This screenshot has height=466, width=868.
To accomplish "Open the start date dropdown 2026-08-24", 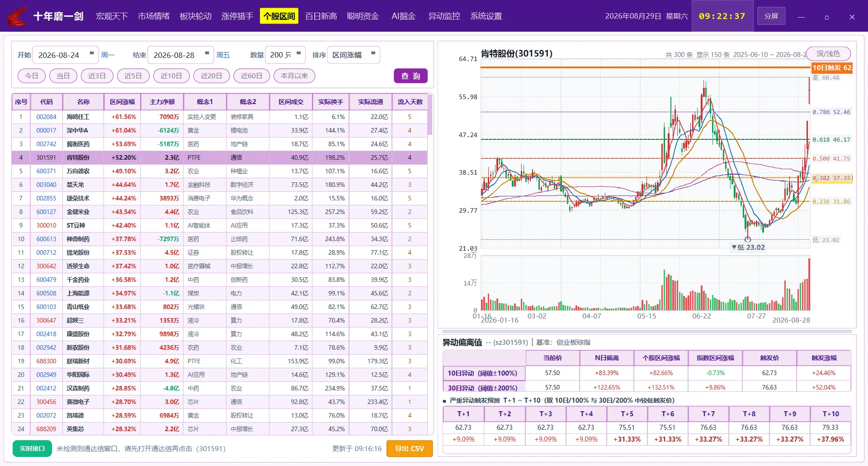I will (66, 55).
